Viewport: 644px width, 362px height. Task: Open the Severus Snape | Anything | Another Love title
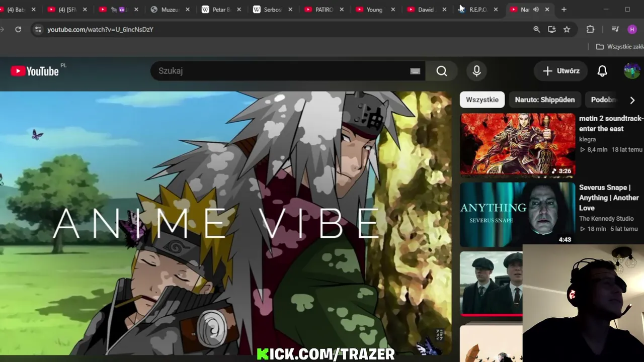coord(609,198)
